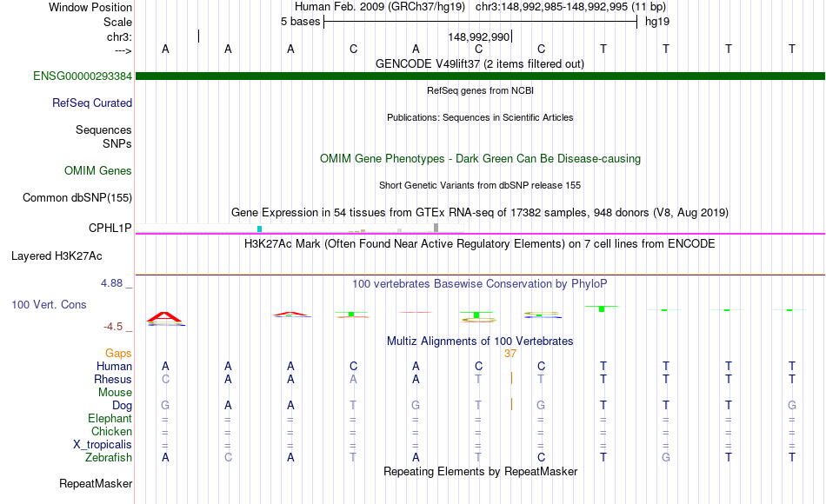Click Gene Expression in 54 tissues title
The width and height of the screenshot is (826, 504).
point(480,213)
